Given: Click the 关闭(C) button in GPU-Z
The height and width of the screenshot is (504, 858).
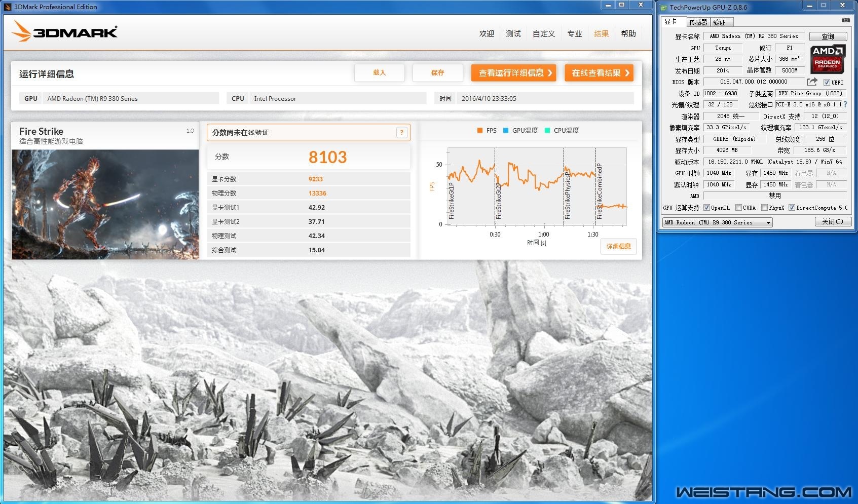Looking at the screenshot, I should pos(833,222).
